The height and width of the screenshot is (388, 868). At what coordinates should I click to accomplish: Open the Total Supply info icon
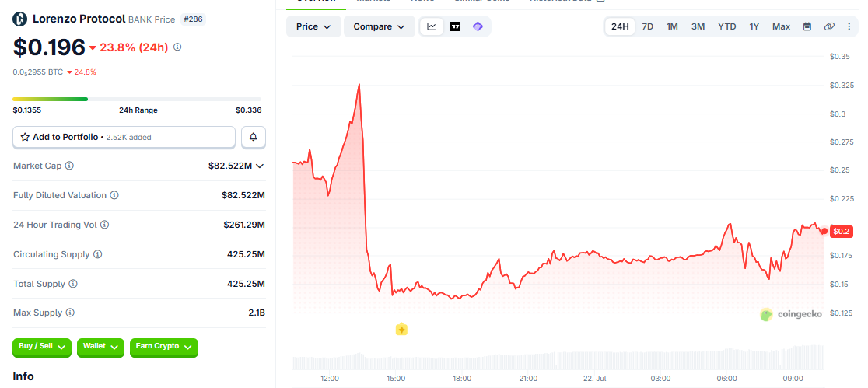pos(72,283)
